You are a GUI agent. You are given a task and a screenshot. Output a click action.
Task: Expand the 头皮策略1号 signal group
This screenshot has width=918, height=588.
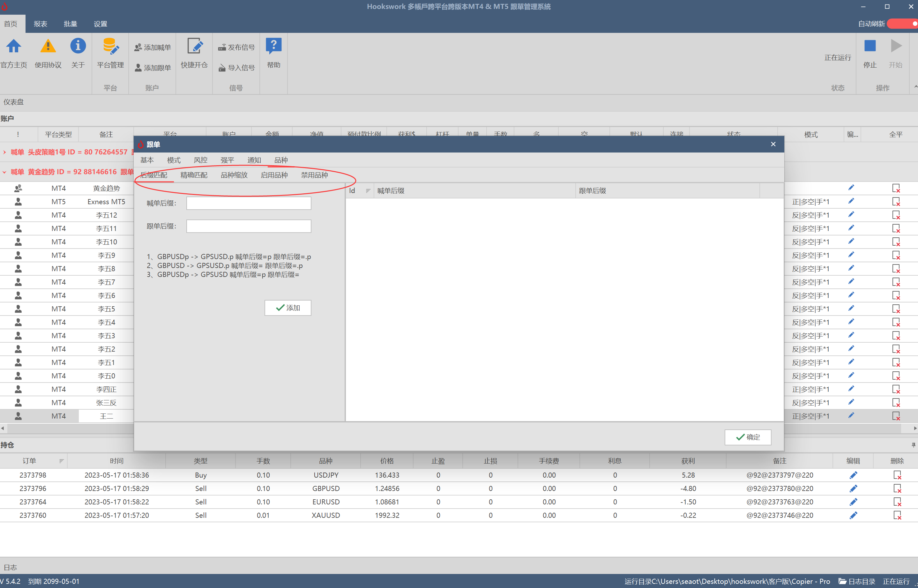[x=4, y=153]
